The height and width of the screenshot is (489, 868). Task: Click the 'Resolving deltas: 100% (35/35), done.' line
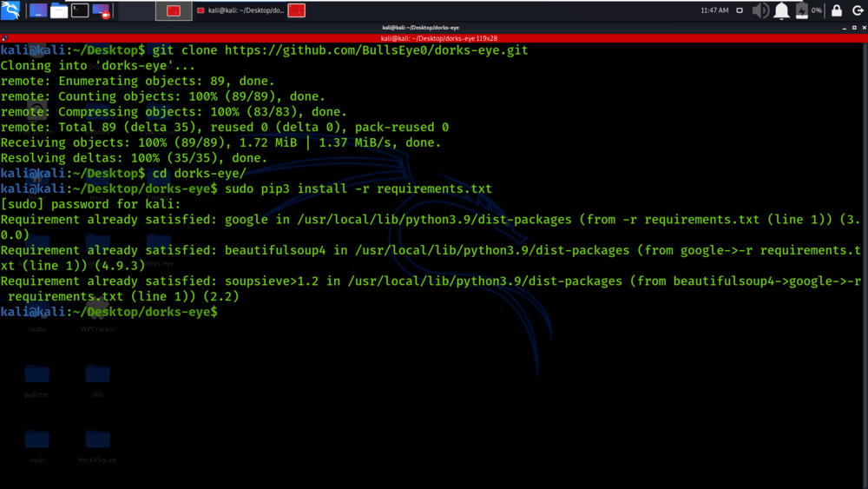coord(134,158)
